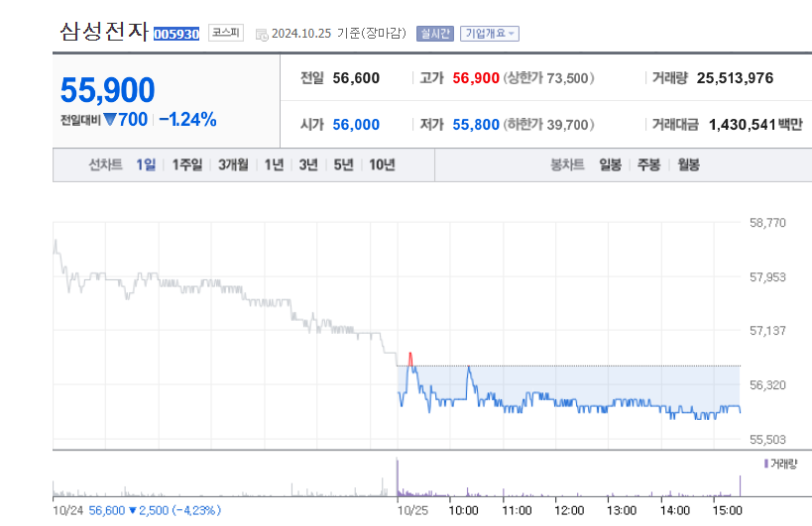
Task: Click the stock code 005930
Action: (x=176, y=34)
